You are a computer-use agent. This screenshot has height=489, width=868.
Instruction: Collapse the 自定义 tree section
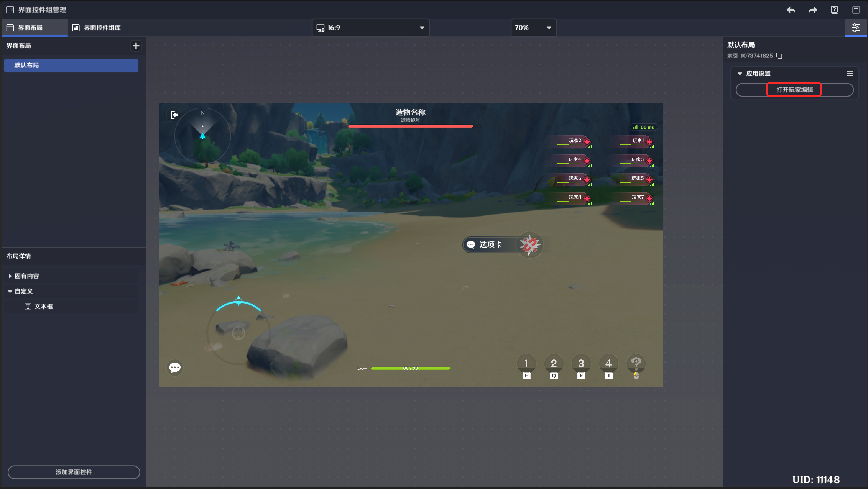coord(10,291)
